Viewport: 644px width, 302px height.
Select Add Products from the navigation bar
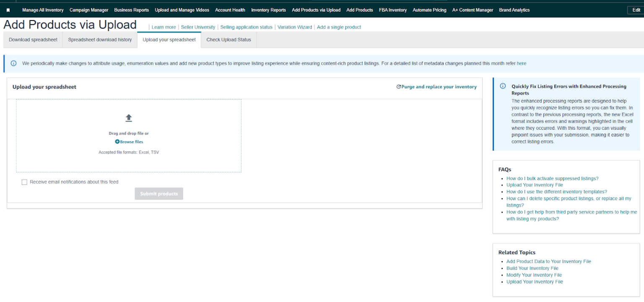(359, 10)
